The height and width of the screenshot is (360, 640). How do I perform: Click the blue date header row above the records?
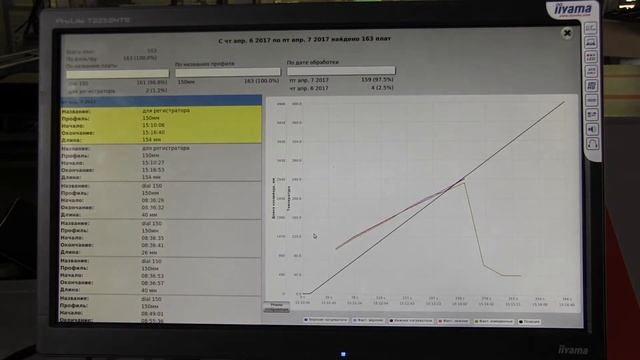pyautogui.click(x=161, y=101)
